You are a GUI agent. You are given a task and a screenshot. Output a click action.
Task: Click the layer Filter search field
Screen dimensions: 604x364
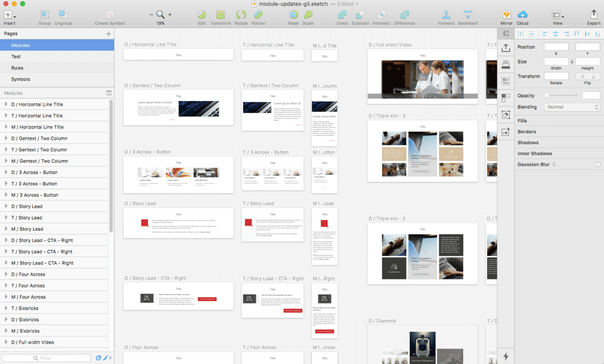(46, 358)
